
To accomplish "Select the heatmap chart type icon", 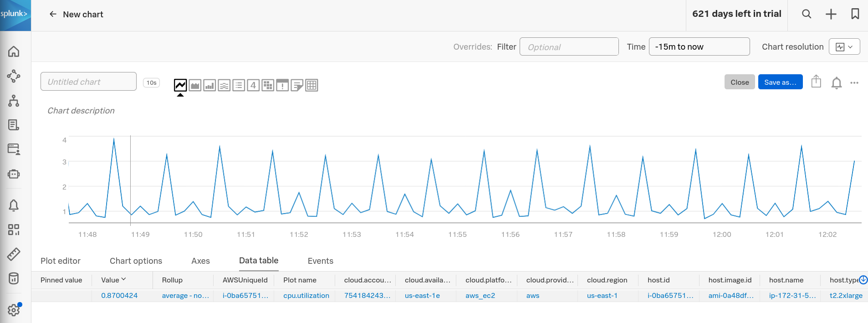I will pos(268,85).
